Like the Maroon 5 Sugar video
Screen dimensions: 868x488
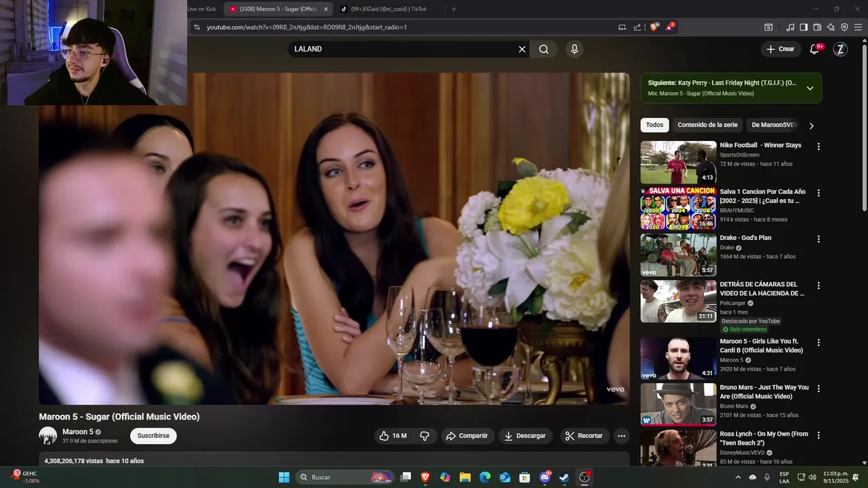[x=394, y=436]
